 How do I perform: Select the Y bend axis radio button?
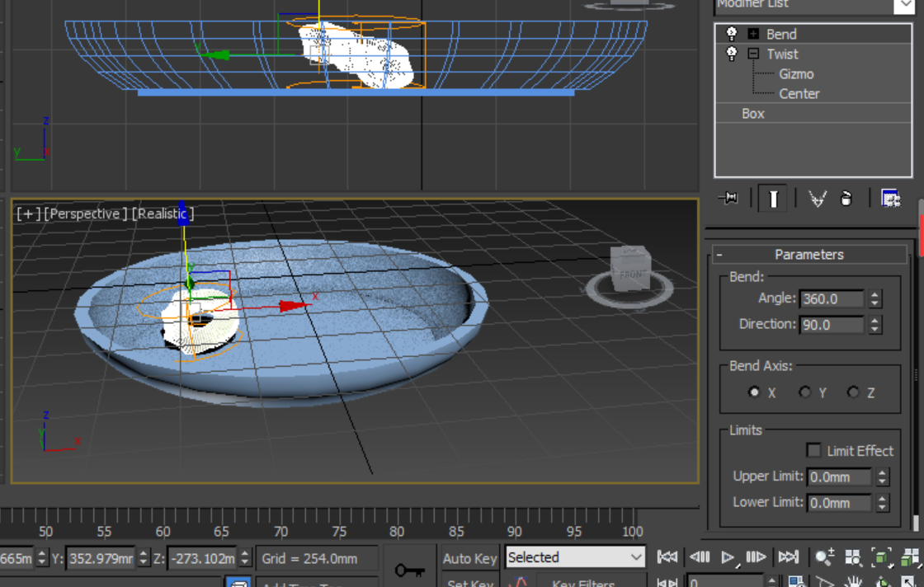click(804, 392)
